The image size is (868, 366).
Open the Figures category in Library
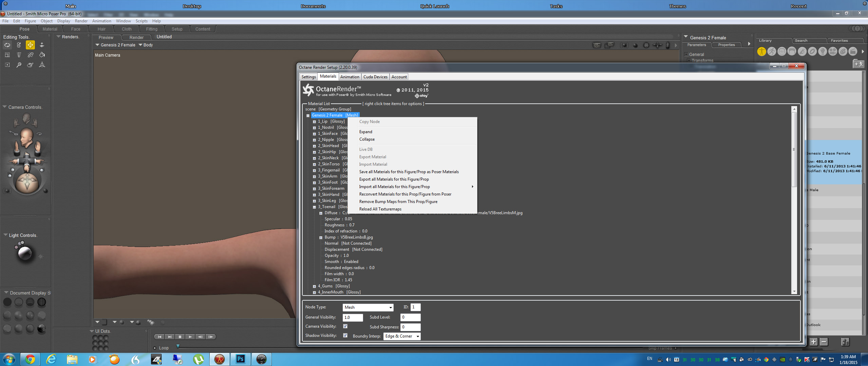coord(761,52)
